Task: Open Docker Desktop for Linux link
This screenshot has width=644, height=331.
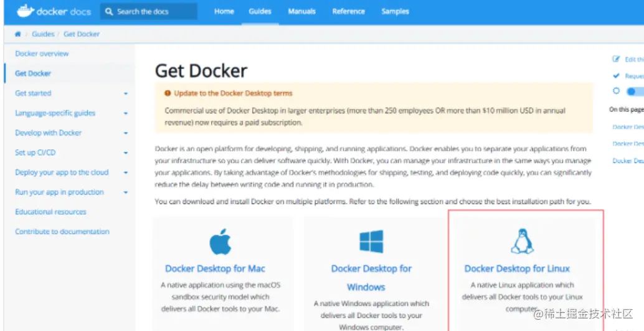Action: click(x=517, y=269)
